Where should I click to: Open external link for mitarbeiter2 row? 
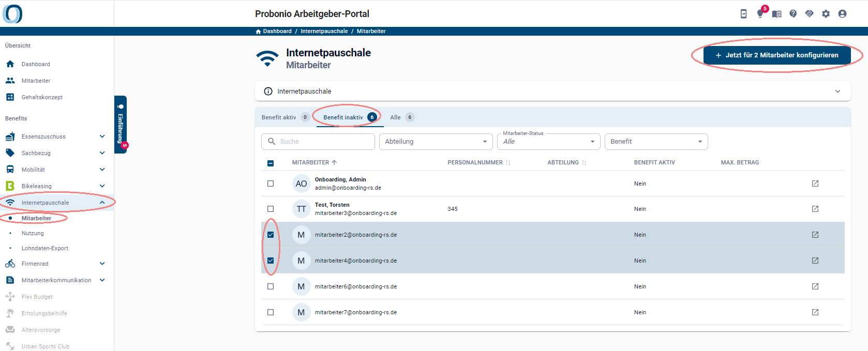(815, 235)
